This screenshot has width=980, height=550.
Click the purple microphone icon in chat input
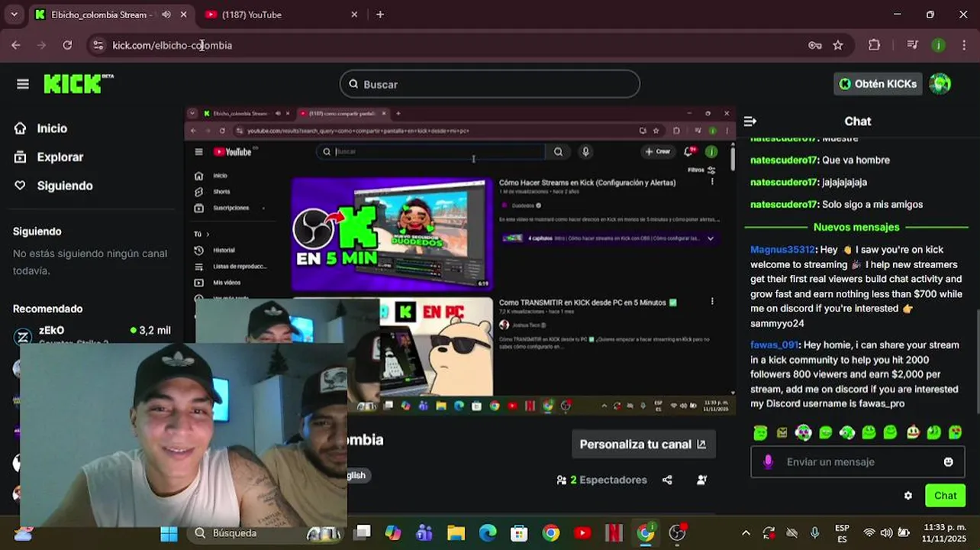click(768, 462)
